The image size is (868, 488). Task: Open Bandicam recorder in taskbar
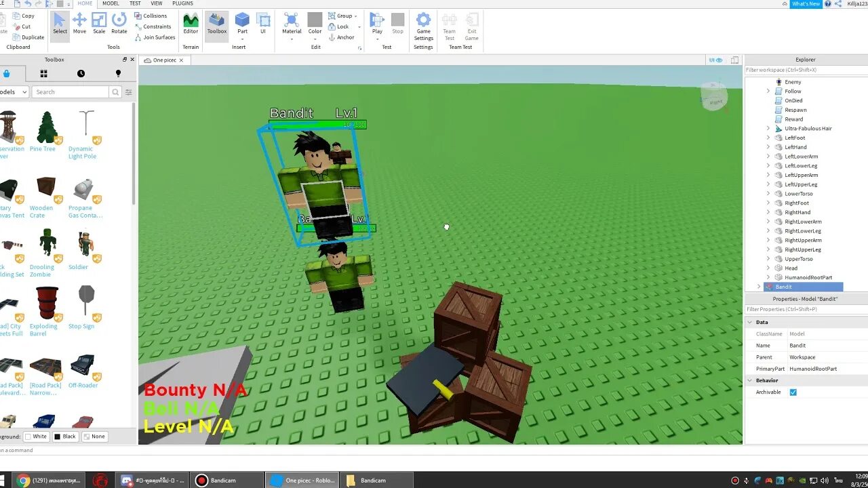[x=226, y=481]
